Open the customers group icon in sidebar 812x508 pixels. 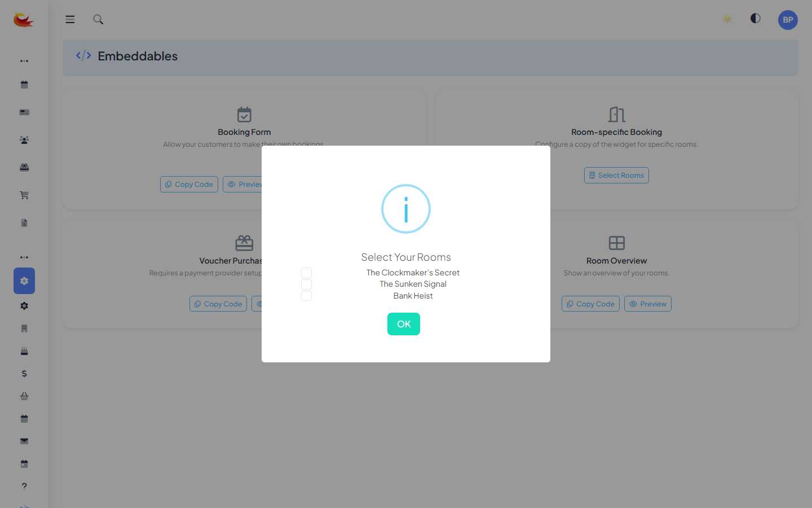(24, 140)
